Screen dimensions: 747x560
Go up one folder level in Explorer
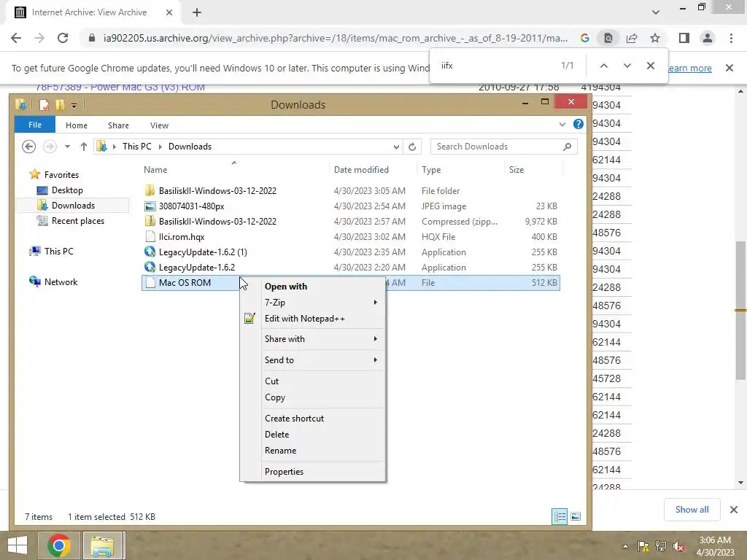[x=84, y=147]
